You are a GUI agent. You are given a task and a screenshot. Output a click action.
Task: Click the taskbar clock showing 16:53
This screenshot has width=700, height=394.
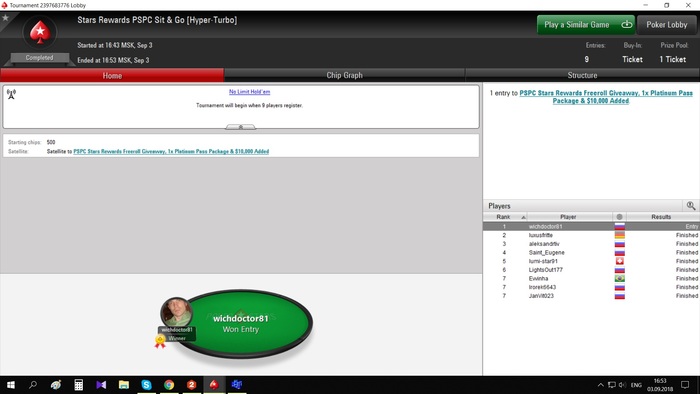(660, 385)
